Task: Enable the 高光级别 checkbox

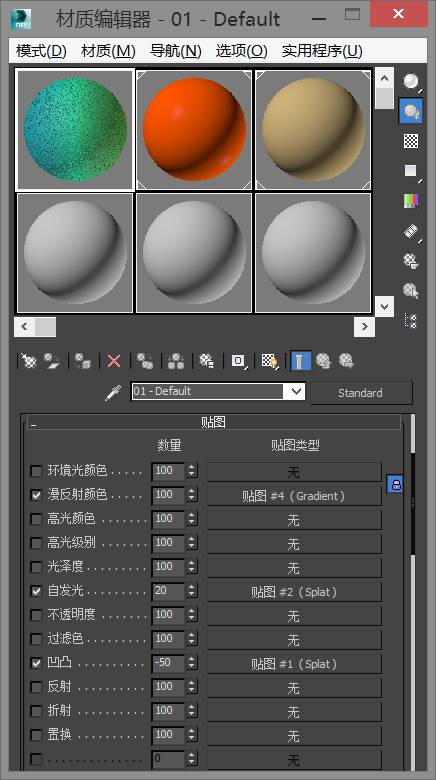Action: [36, 543]
